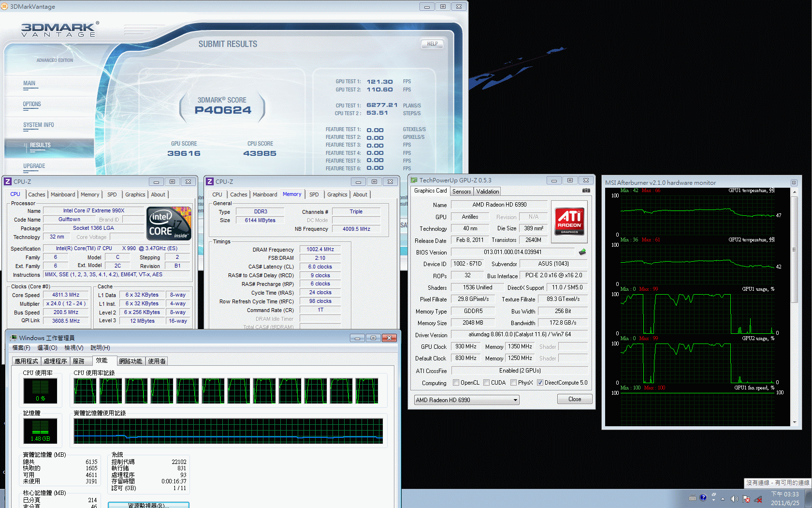Click the 資源監視器(R)... button
The height and width of the screenshot is (508, 812).
pyautogui.click(x=148, y=505)
